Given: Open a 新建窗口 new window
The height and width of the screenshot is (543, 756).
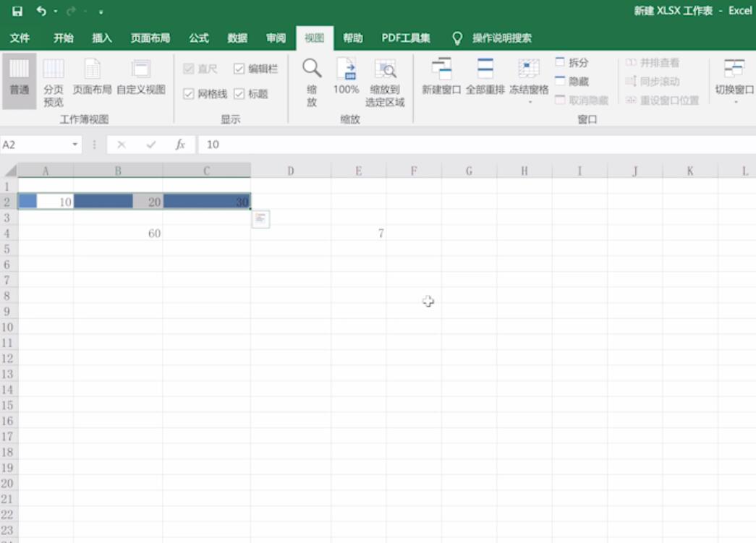Looking at the screenshot, I should pos(441,76).
